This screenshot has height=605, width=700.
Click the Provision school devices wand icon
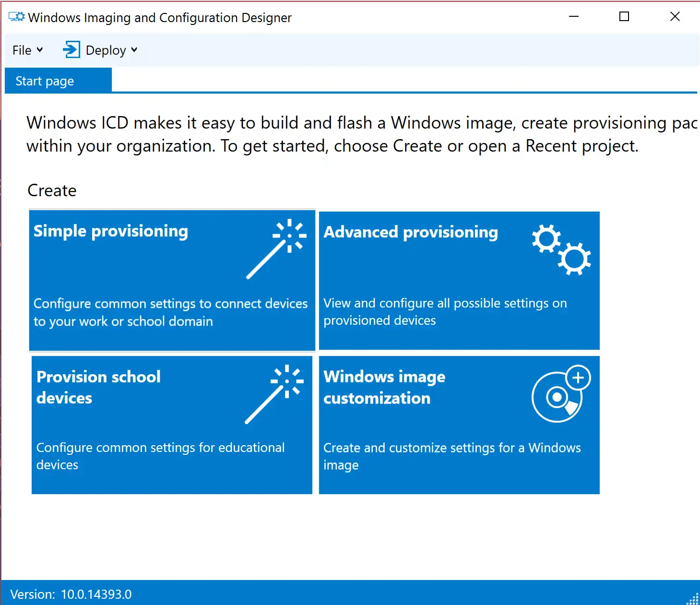(x=274, y=394)
